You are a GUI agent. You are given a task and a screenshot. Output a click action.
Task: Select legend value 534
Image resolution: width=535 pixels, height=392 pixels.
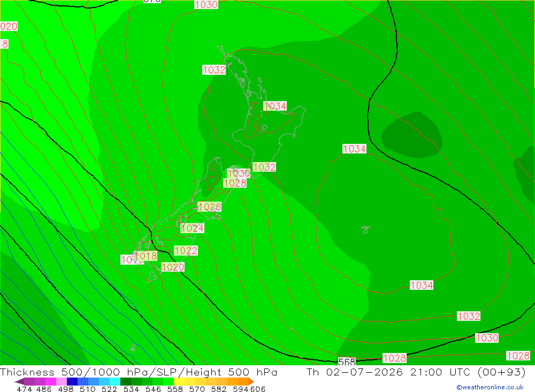click(x=132, y=389)
